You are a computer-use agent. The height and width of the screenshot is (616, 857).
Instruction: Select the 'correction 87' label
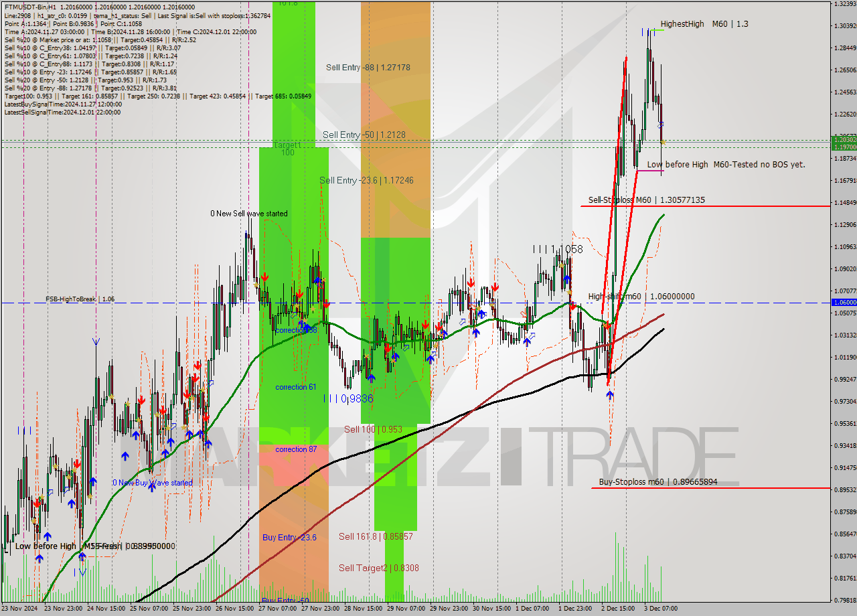[296, 449]
